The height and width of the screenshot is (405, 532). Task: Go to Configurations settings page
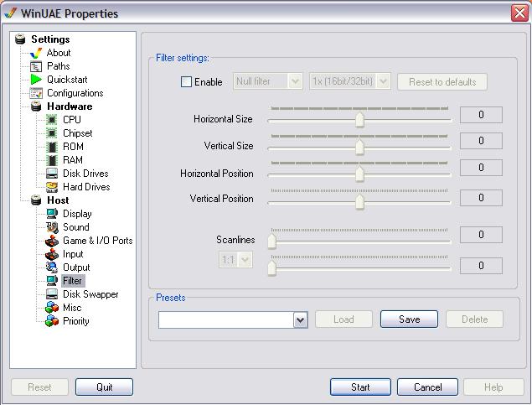(75, 93)
